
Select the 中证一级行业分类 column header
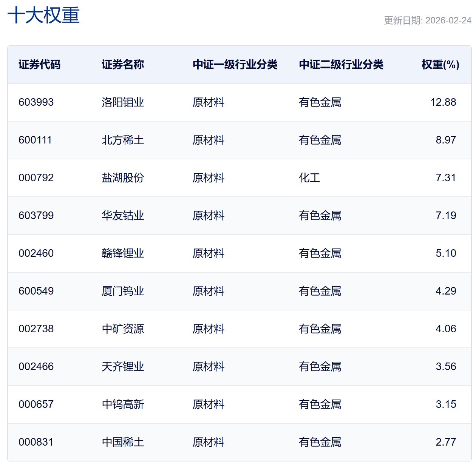tap(235, 65)
